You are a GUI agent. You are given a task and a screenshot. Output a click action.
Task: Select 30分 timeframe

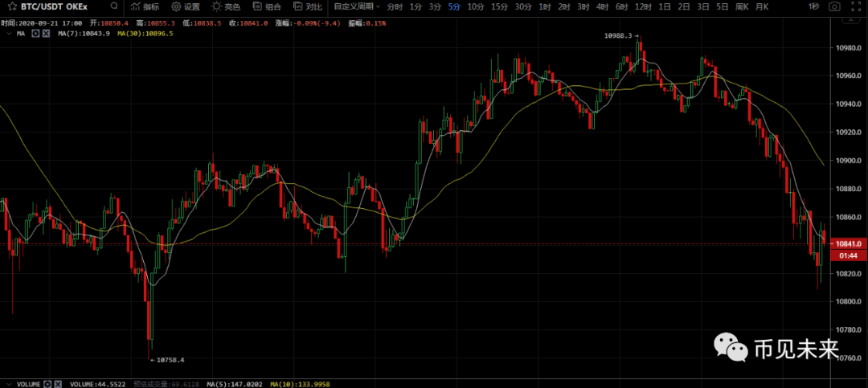click(x=523, y=6)
